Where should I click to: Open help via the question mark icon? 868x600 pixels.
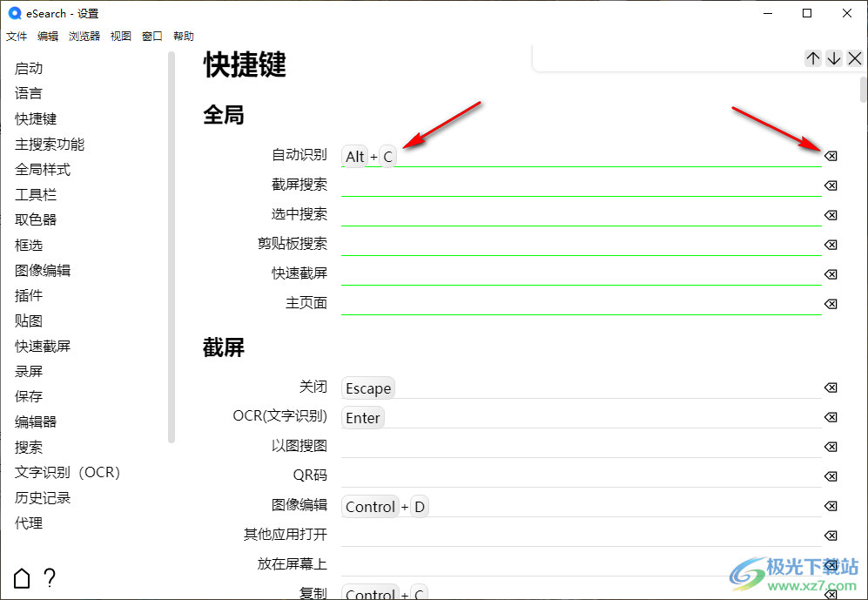(x=50, y=578)
